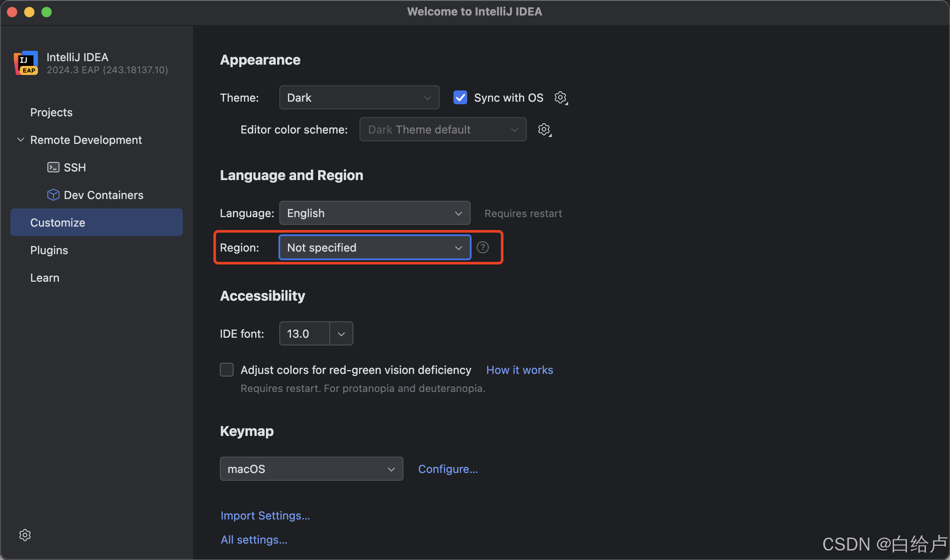Click the green macOS fullscreen button
Screen dimensions: 950x560
click(x=47, y=12)
